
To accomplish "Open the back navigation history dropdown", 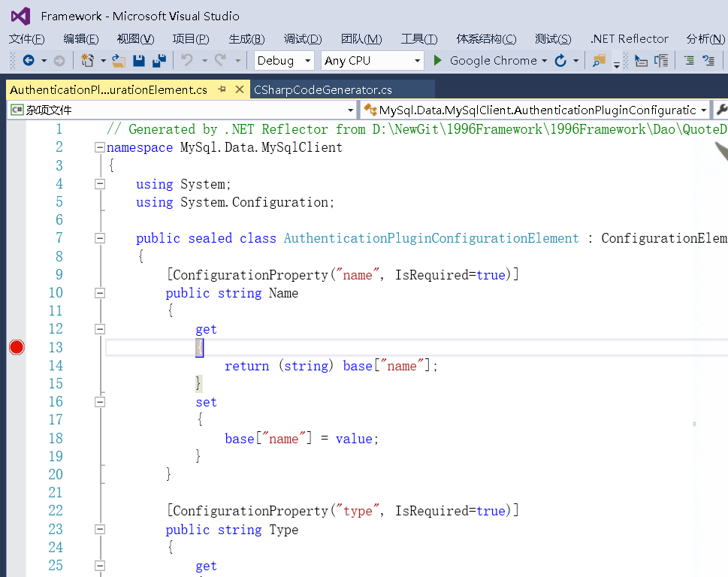I will coord(44,61).
